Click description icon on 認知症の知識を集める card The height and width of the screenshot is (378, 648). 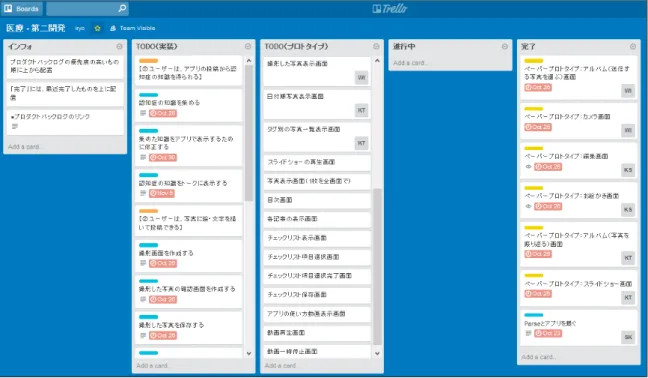pyautogui.click(x=143, y=113)
